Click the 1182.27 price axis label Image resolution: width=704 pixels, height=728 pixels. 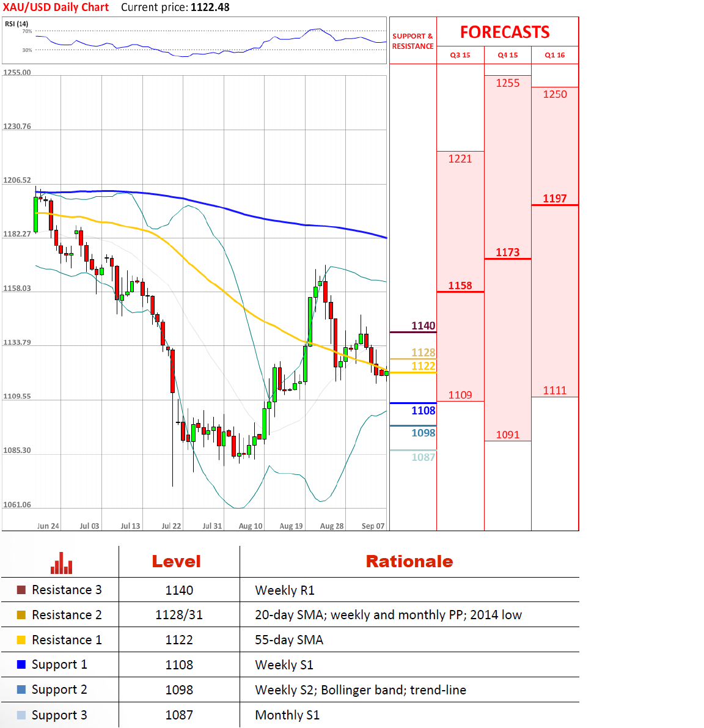(x=17, y=234)
